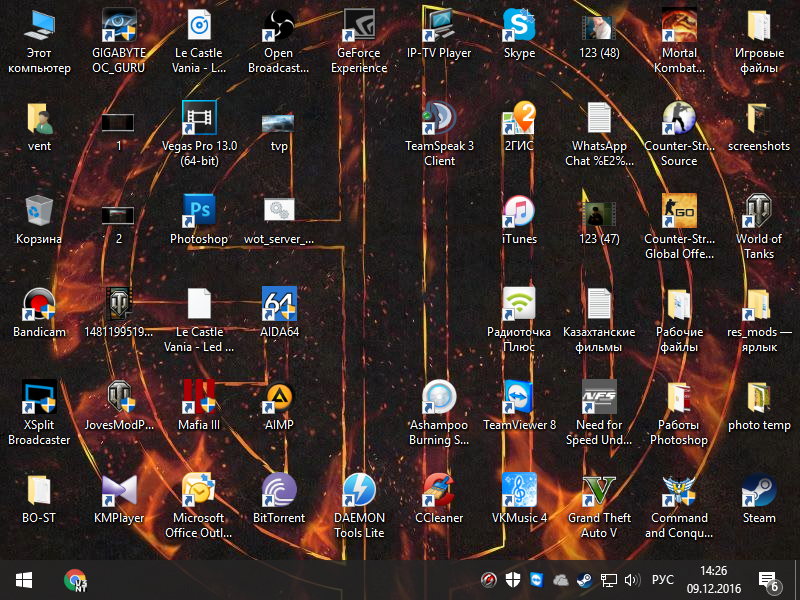Image resolution: width=800 pixels, height=600 pixels.
Task: Click the TeamViewer tray icon
Action: coord(537,580)
